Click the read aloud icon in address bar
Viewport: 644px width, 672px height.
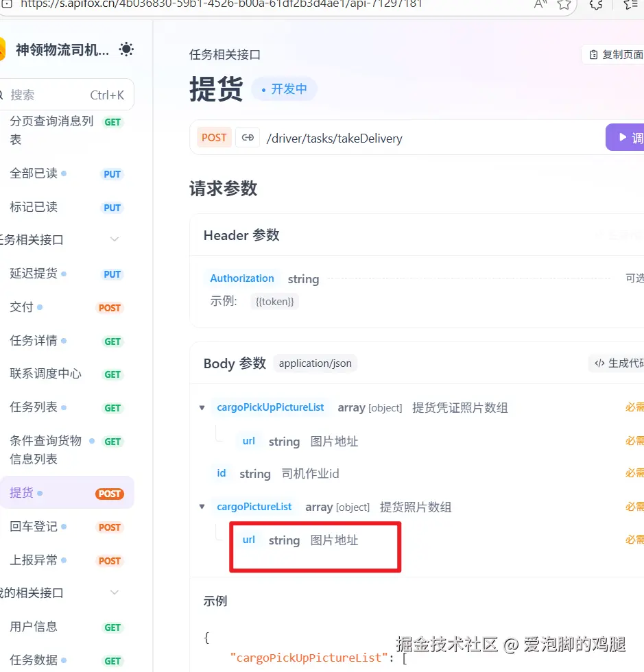tap(540, 5)
